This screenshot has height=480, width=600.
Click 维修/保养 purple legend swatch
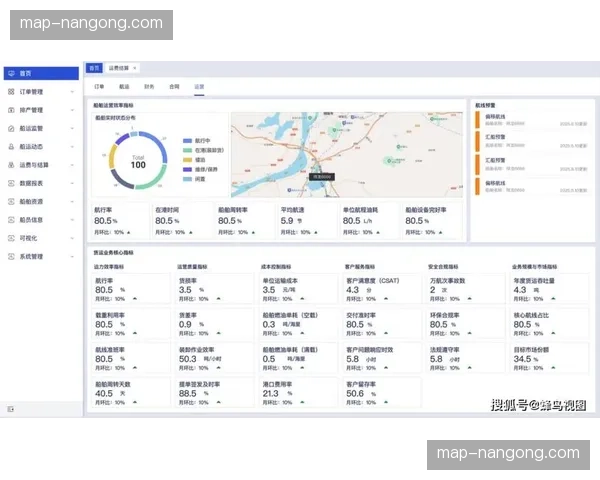(x=187, y=169)
